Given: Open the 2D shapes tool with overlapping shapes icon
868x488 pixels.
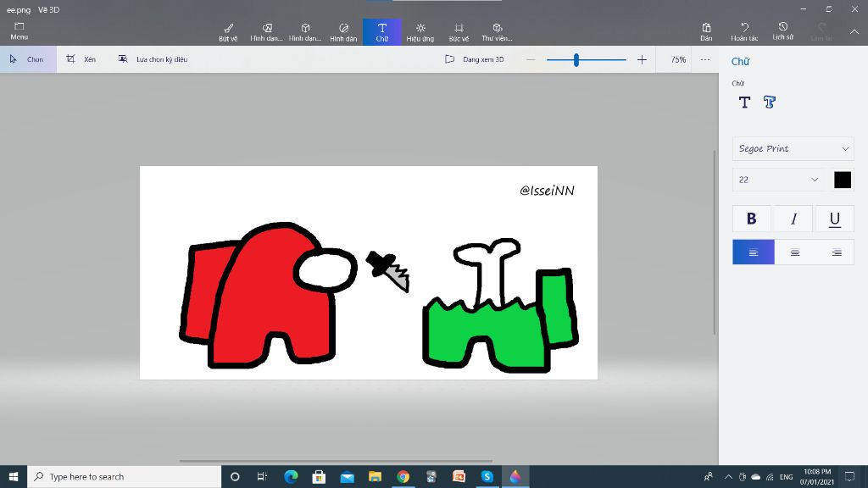Looking at the screenshot, I should click(x=266, y=32).
